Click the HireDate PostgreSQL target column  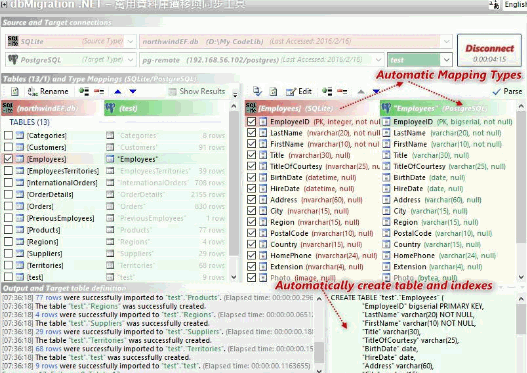coord(447,189)
